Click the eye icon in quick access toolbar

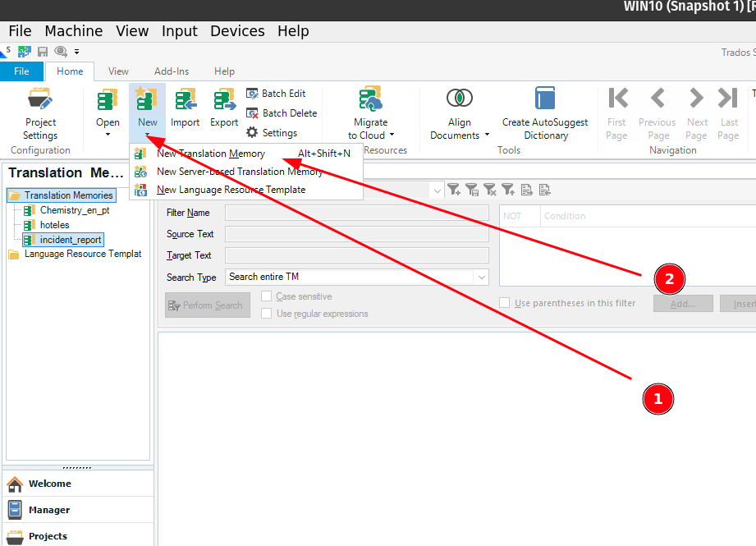pyautogui.click(x=61, y=51)
